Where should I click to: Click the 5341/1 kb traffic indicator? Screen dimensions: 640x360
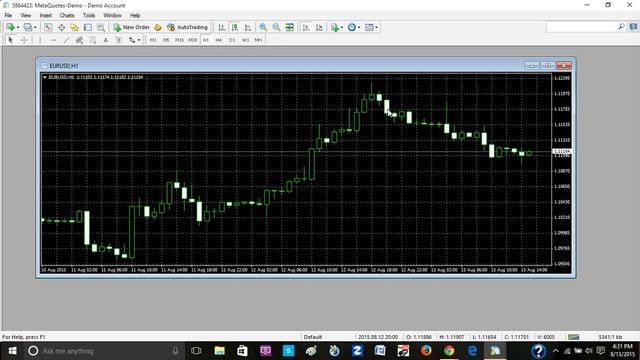point(610,337)
